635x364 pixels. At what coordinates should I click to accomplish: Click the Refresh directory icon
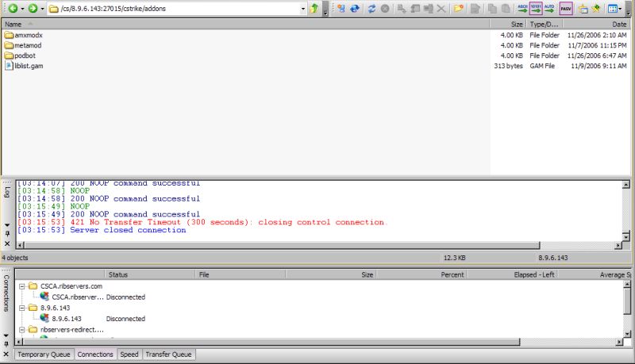[x=371, y=9]
